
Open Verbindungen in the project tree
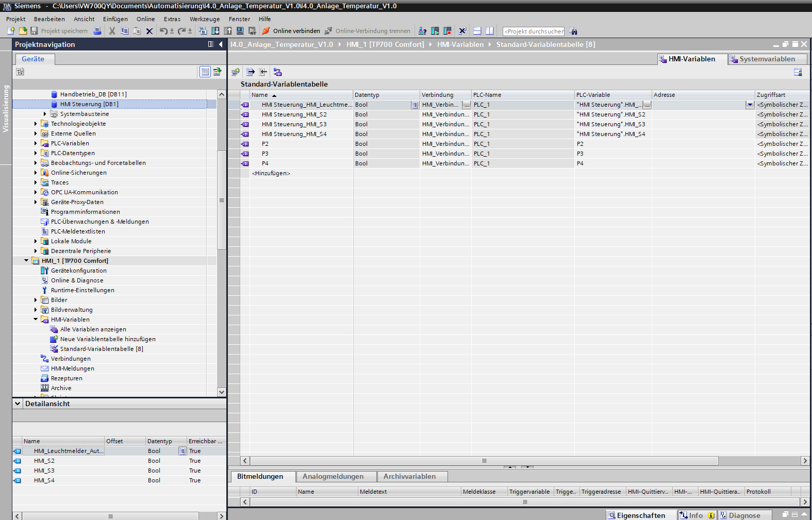click(71, 359)
